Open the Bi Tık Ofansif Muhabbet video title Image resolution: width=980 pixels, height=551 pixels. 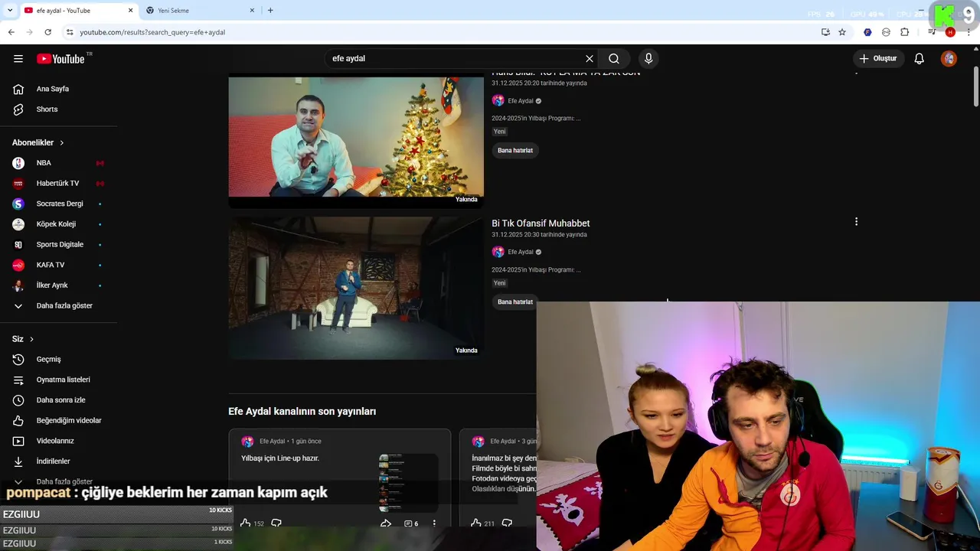click(541, 223)
